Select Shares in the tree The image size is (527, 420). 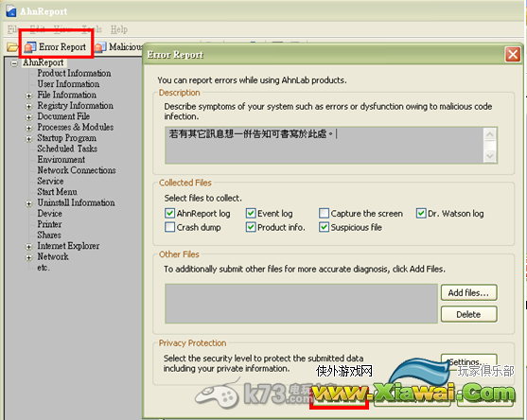point(49,235)
